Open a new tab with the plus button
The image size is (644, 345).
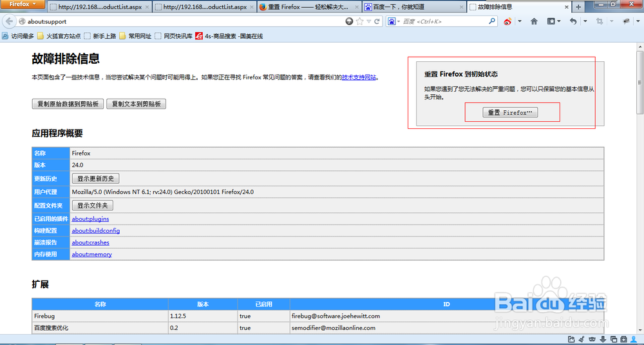click(x=578, y=7)
